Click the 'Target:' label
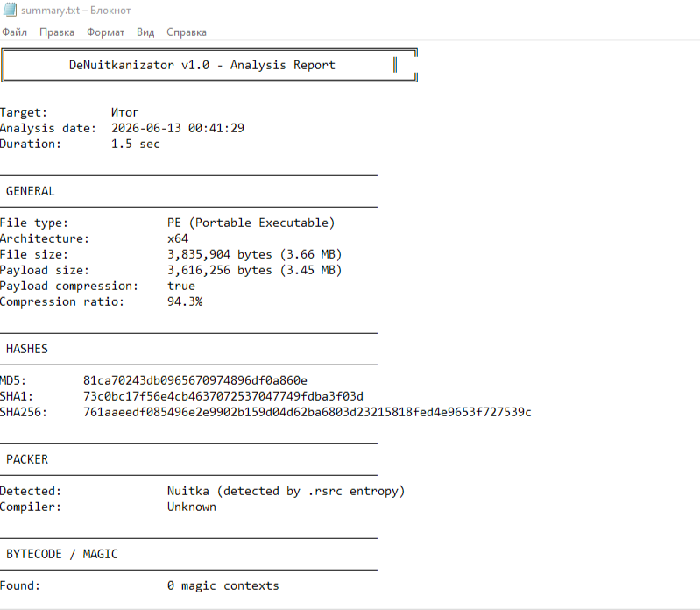Viewport: 700px width, 610px height. [x=23, y=112]
